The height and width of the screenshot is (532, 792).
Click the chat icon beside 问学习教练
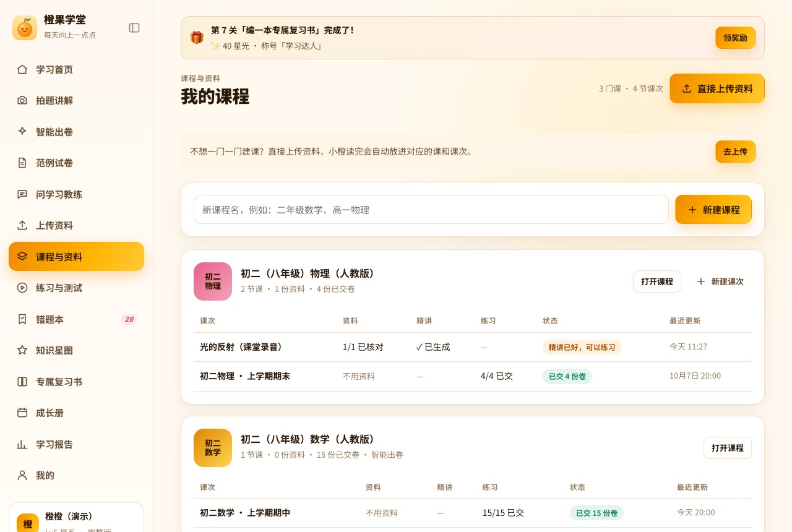pyautogui.click(x=22, y=194)
